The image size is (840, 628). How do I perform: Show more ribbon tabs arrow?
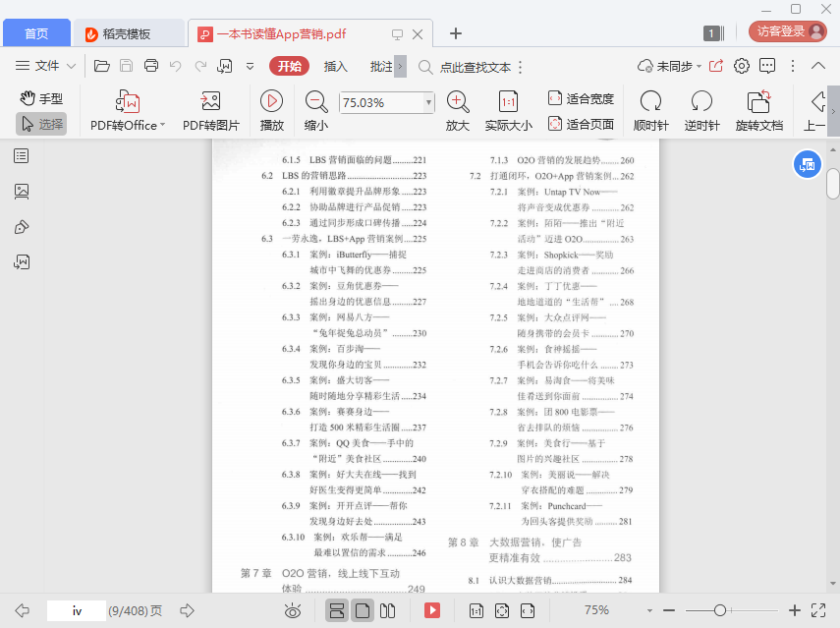coord(400,67)
